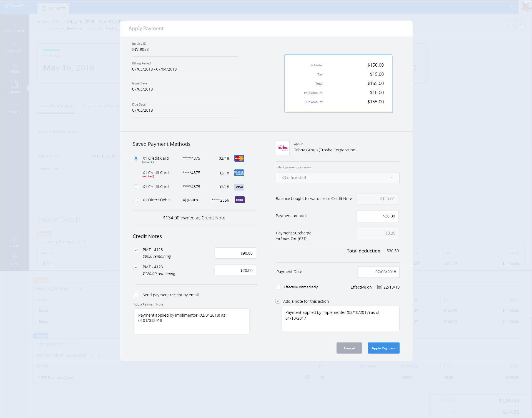Screen dimensions: 532x418
Task: Click the refresh icon in header
Action: click(511, 24)
